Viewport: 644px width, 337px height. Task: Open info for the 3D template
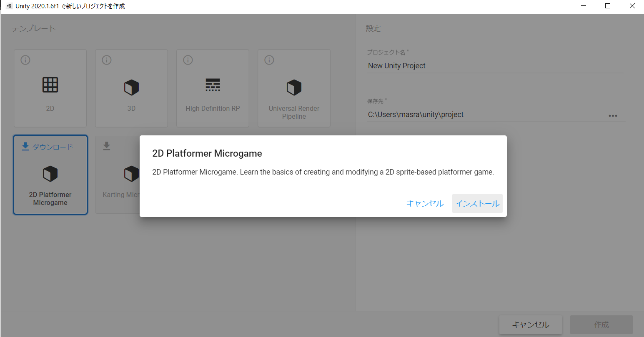[107, 60]
